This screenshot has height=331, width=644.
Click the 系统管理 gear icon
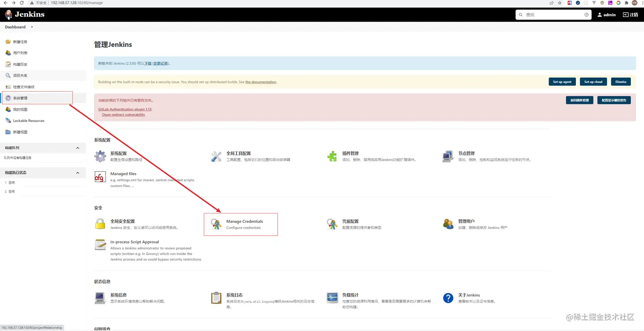click(x=8, y=98)
